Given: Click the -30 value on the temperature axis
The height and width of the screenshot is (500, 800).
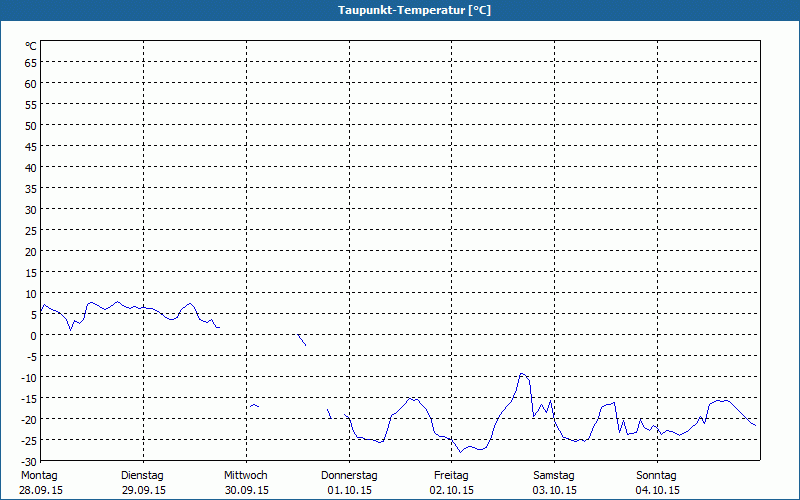Looking at the screenshot, I should [x=28, y=461].
